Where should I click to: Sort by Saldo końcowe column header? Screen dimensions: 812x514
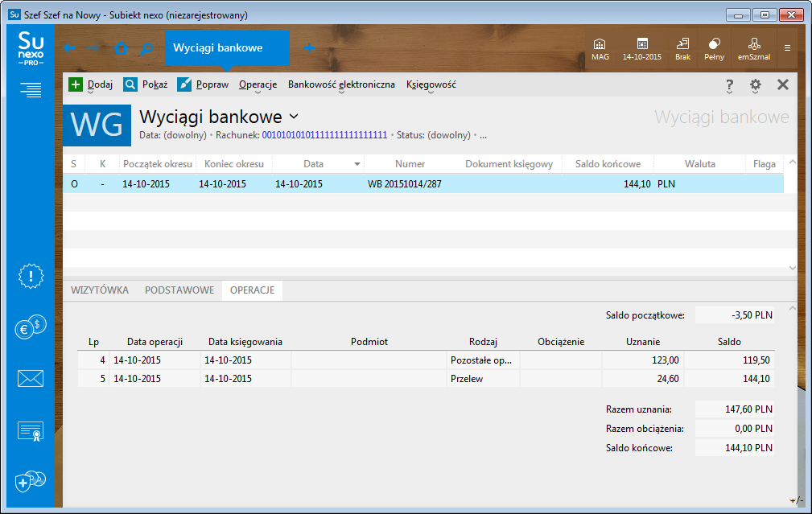pos(608,164)
